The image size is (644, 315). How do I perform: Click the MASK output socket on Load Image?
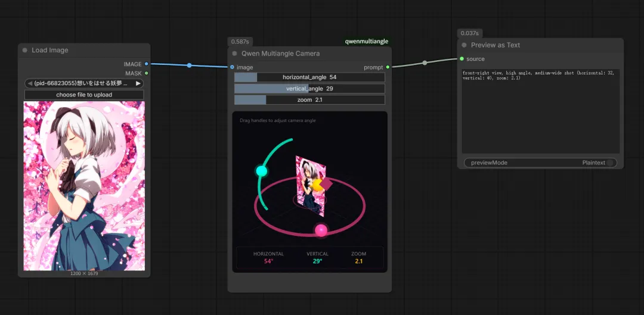pos(146,73)
